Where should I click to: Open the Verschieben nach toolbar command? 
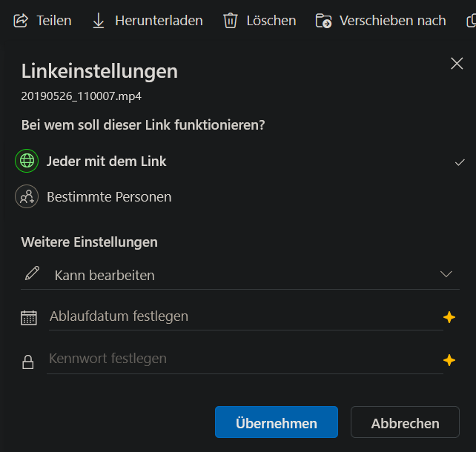point(380,21)
